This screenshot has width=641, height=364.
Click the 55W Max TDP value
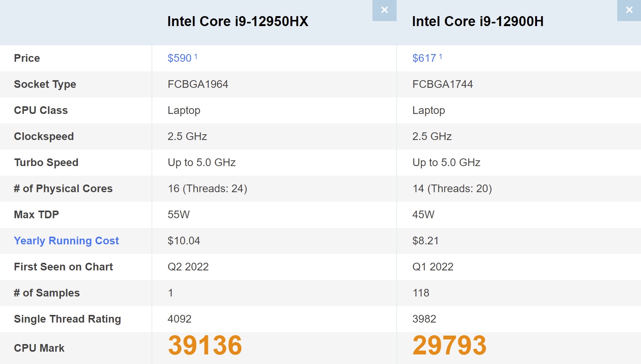click(179, 214)
